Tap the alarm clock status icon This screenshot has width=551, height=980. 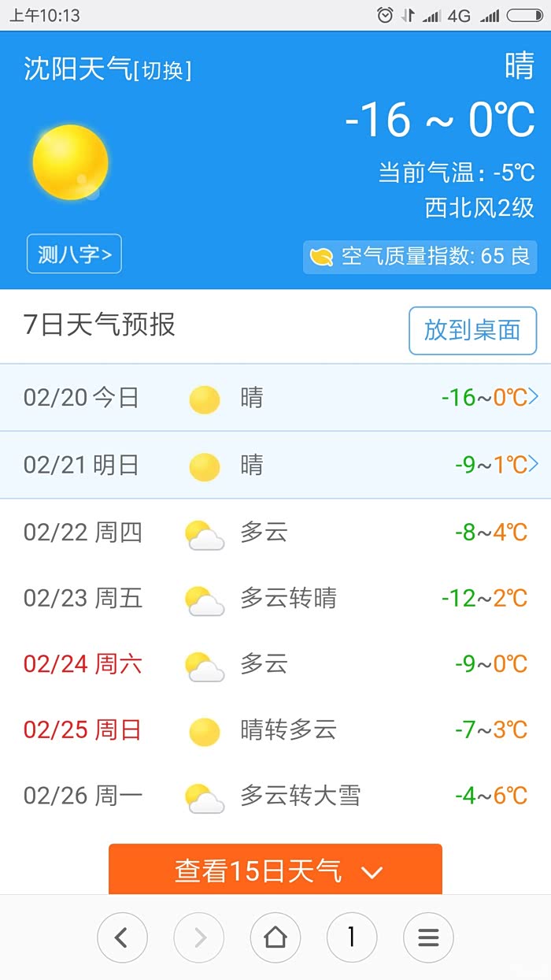385,15
